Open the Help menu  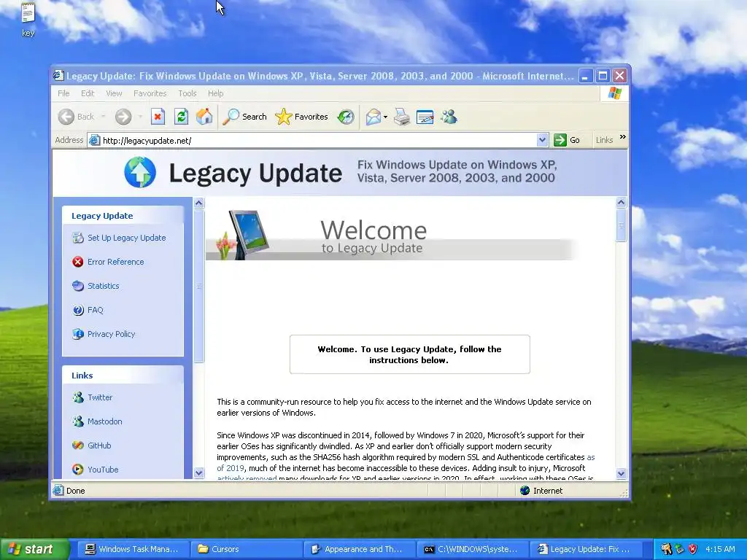[215, 93]
